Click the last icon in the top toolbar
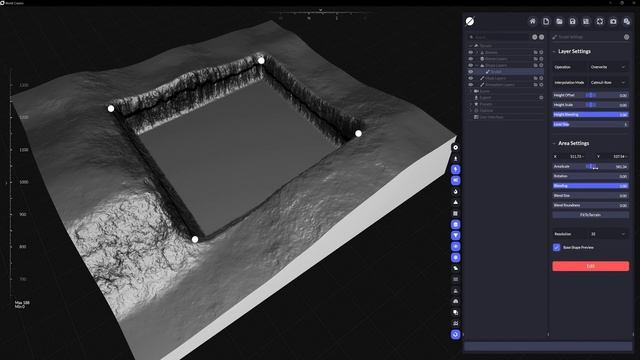The height and width of the screenshot is (360, 640). [x=627, y=21]
